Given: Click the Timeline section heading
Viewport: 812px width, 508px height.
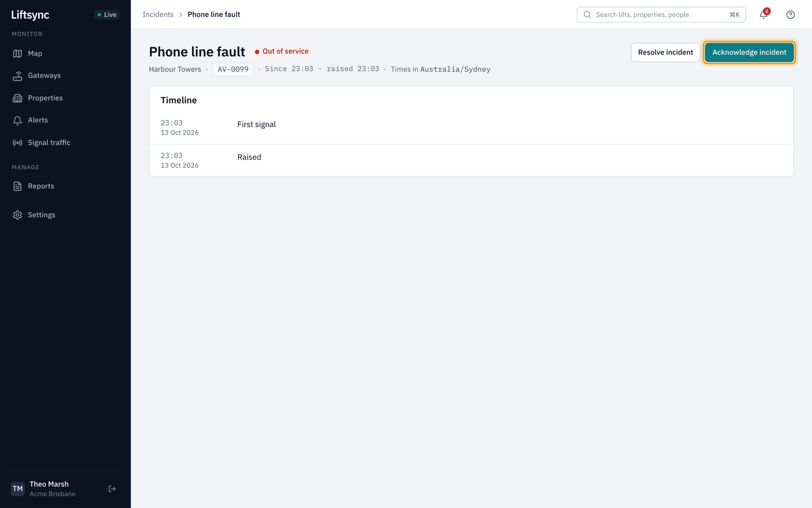Looking at the screenshot, I should pos(179,100).
